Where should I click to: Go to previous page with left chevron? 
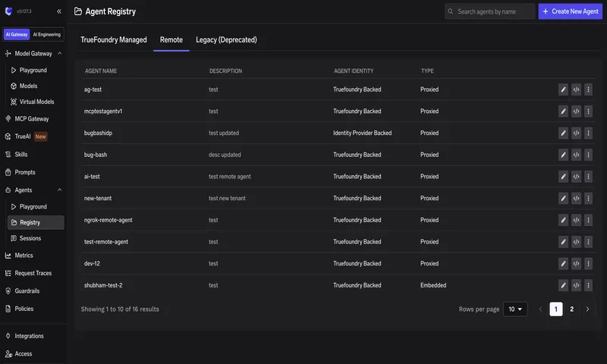click(x=540, y=309)
